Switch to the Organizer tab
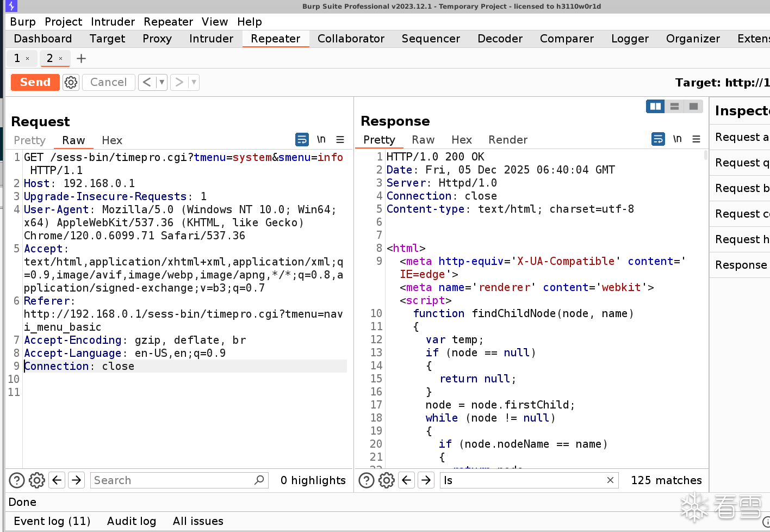 tap(693, 39)
